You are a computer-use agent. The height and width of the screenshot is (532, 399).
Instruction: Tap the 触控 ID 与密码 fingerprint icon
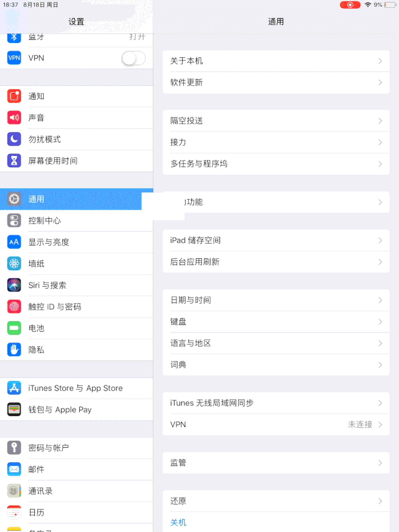click(14, 307)
